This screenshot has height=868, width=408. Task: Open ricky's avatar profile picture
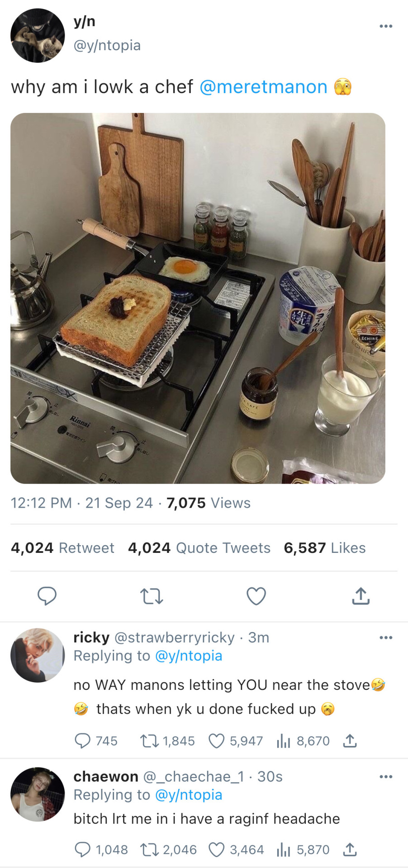(38, 655)
